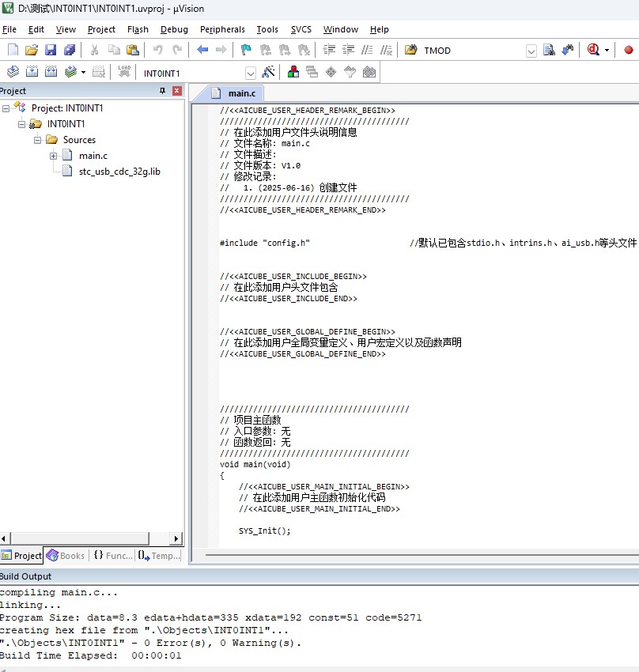
Task: Open the Tools menu
Action: 267,29
